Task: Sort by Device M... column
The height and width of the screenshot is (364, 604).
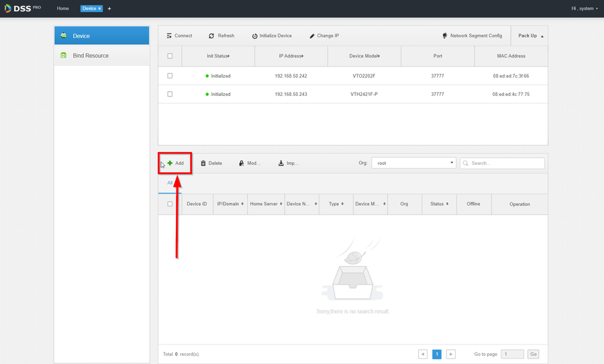Action: tap(370, 204)
